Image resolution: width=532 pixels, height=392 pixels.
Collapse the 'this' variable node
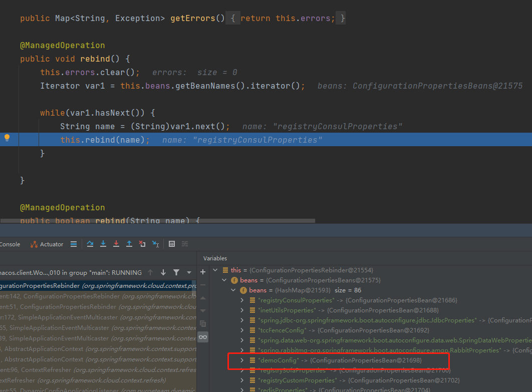(x=215, y=270)
